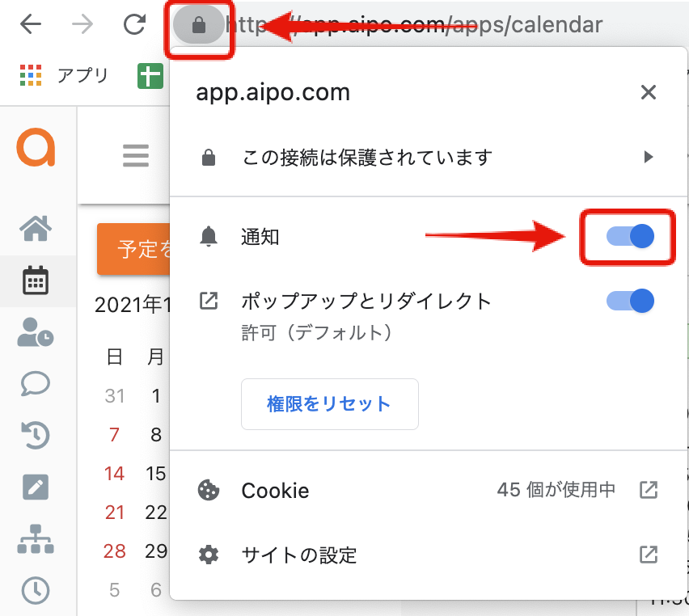Click the hamburger menu icon

click(136, 155)
